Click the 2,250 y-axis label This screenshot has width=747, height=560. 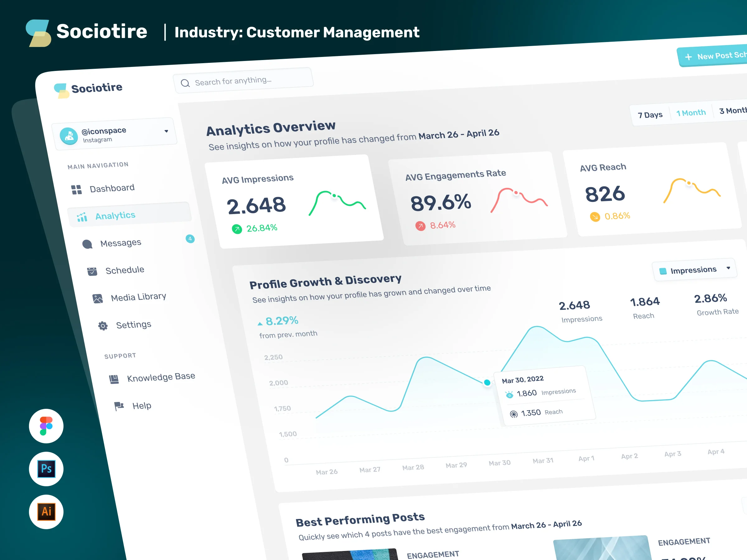click(273, 357)
